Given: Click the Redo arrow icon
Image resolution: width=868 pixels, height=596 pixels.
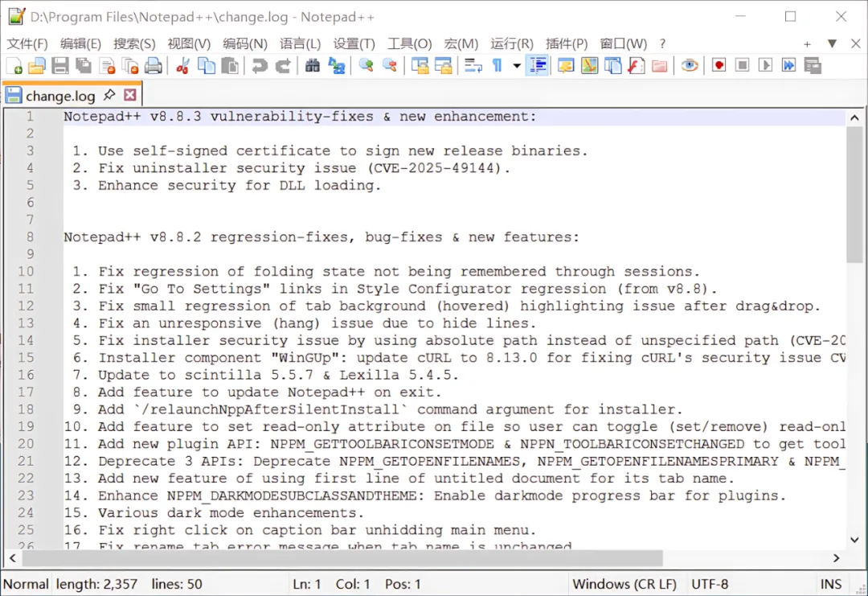Looking at the screenshot, I should pos(283,66).
